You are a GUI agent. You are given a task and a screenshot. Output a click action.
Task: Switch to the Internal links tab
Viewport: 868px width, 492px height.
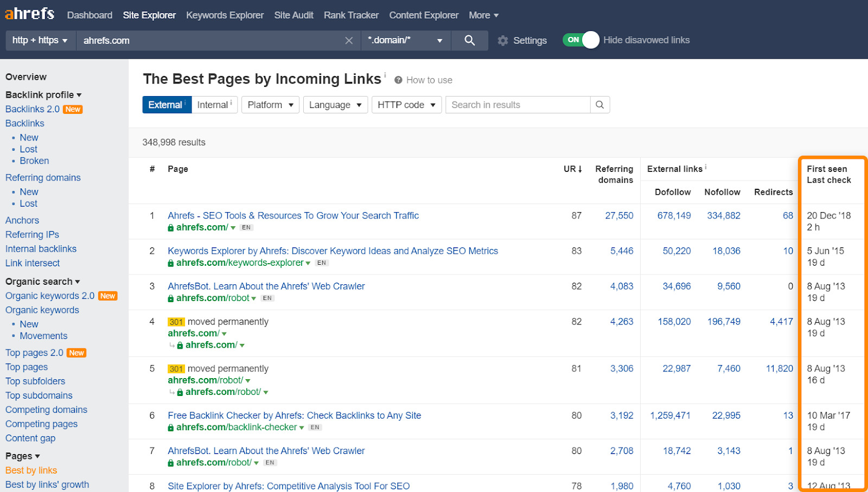pos(213,104)
